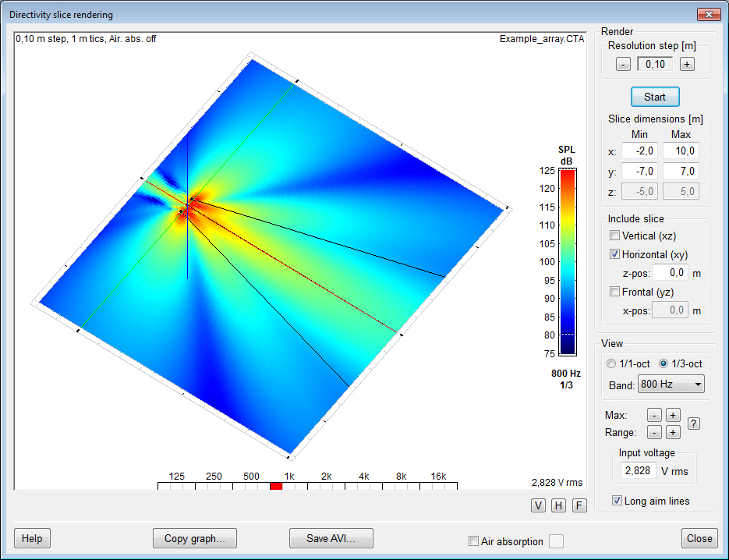Screen dimensions: 729x560
Task: Click the Input voltage field
Action: [x=639, y=471]
